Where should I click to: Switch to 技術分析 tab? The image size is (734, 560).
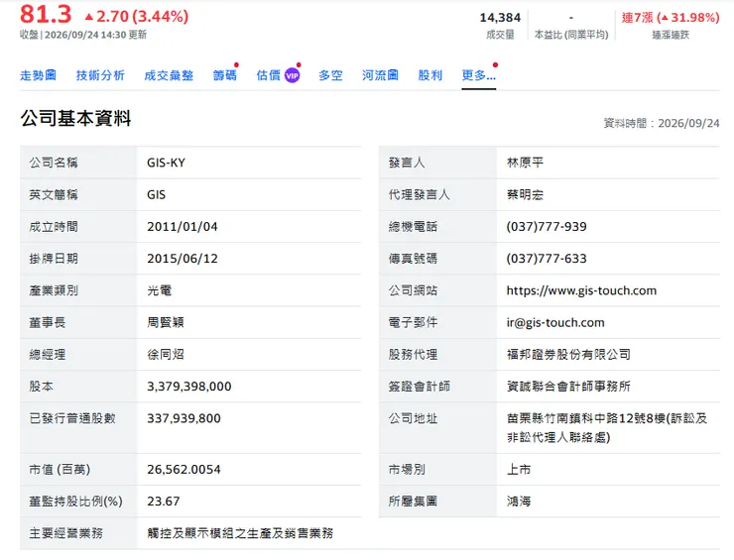pyautogui.click(x=100, y=75)
